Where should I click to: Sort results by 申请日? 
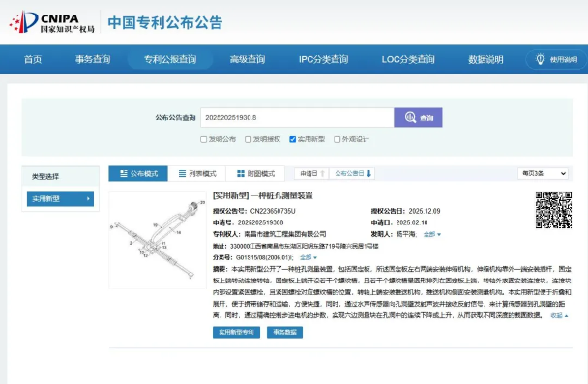point(312,174)
